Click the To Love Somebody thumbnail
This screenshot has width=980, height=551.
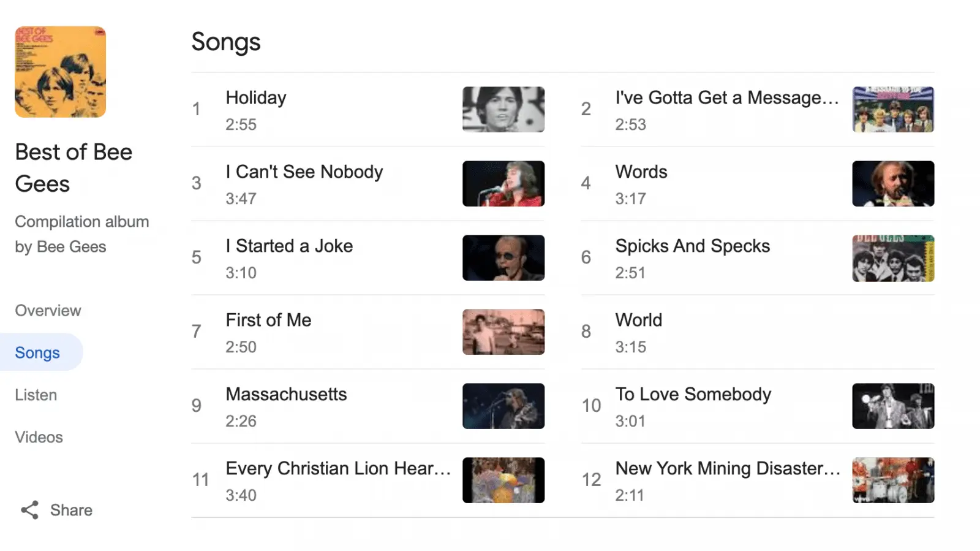(x=892, y=406)
